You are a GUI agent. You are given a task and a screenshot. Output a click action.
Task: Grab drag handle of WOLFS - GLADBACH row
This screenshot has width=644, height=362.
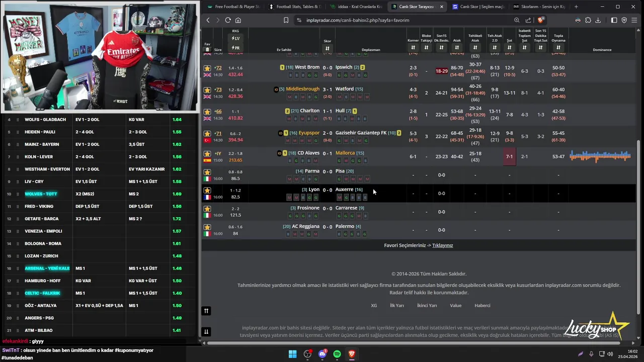tap(18, 120)
